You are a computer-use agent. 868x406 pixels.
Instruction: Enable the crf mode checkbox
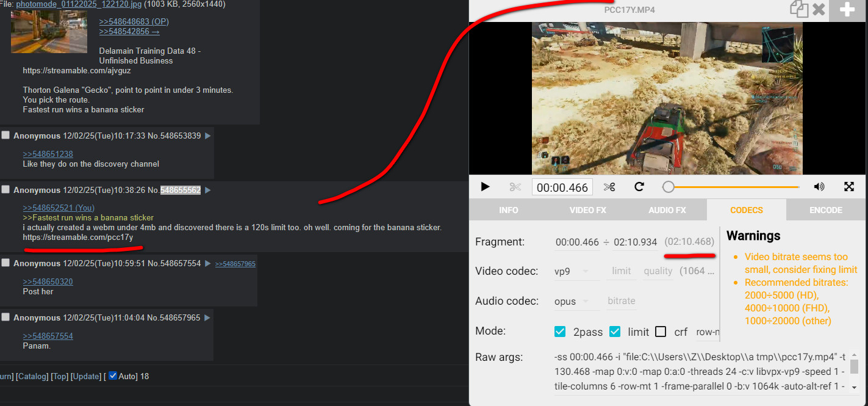(661, 332)
